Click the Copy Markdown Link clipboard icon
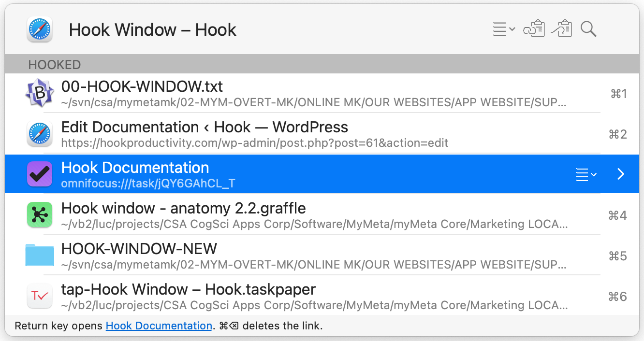 click(561, 29)
